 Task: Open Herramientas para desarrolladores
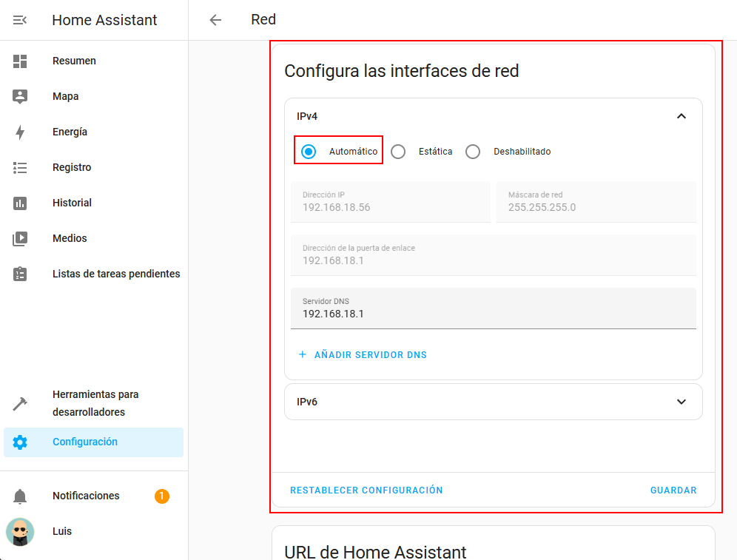[x=95, y=403]
